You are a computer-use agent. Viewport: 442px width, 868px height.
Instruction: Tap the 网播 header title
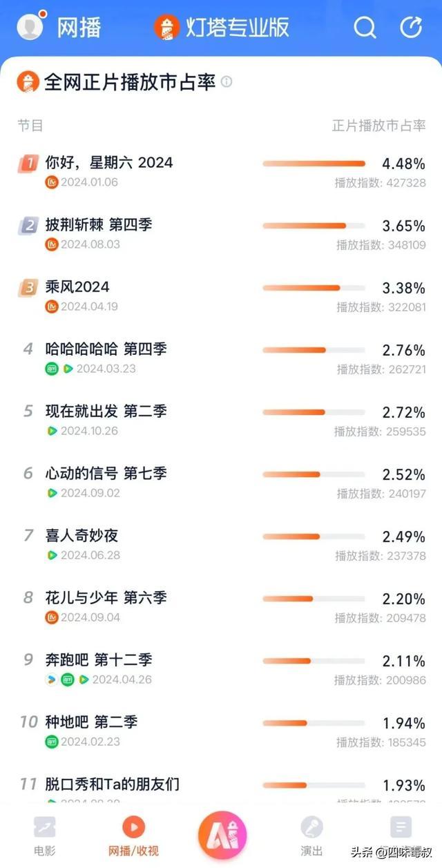pyautogui.click(x=78, y=28)
